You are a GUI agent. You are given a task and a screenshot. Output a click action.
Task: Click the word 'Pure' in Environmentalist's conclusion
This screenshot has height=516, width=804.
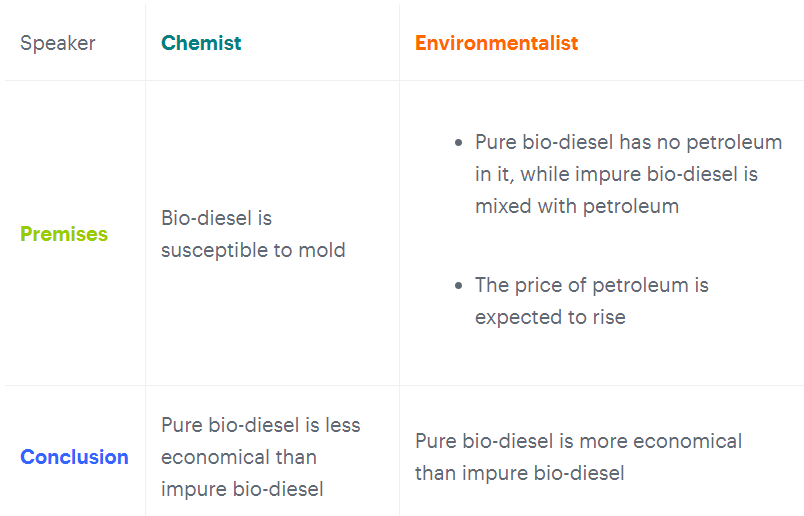pos(436,441)
